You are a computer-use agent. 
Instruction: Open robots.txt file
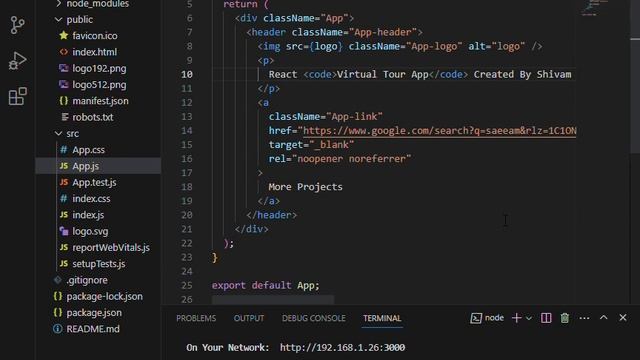click(x=93, y=117)
